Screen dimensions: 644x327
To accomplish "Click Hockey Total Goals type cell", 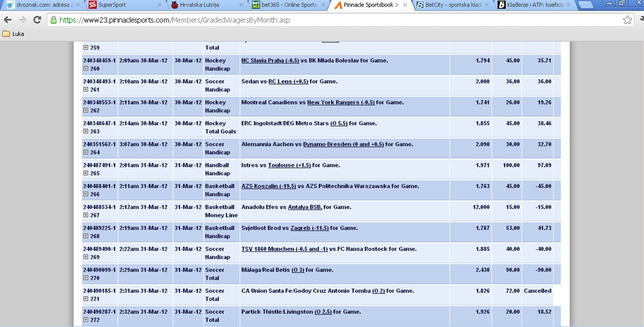I will [221, 127].
